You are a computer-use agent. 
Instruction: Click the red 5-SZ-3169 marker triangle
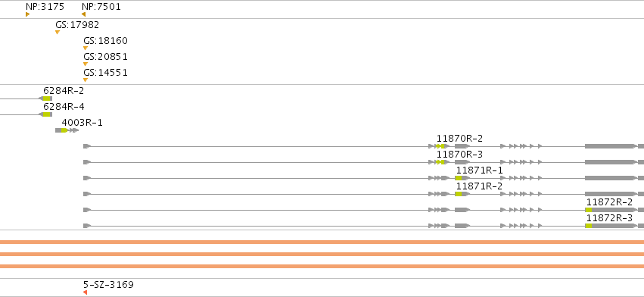(85, 292)
